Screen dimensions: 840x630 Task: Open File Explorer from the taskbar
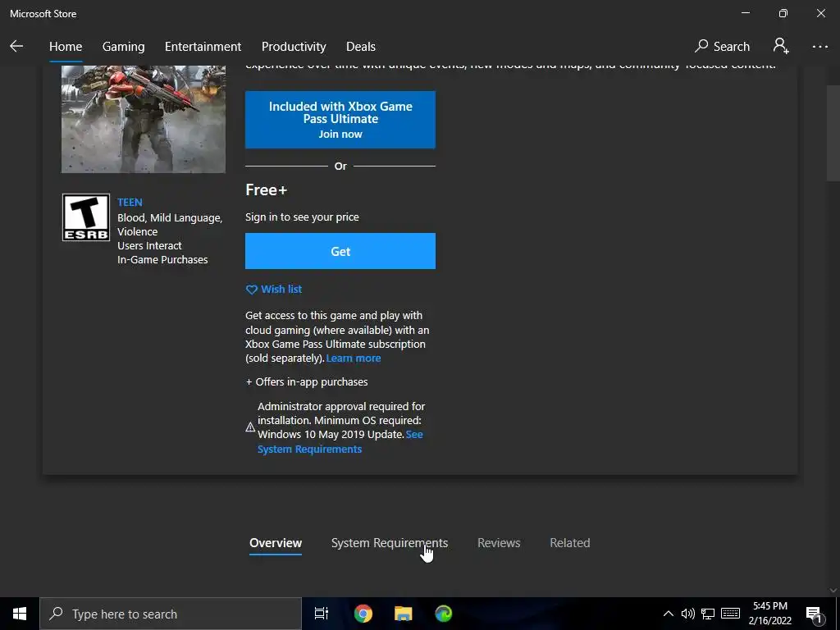tap(403, 614)
